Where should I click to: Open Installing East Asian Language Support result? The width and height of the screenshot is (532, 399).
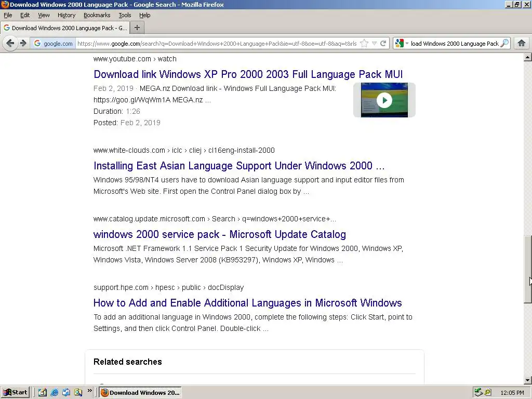pyautogui.click(x=239, y=166)
